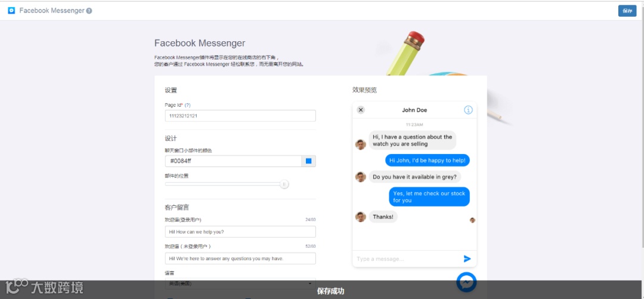Click the 11:23AM timestamp in chat

[x=414, y=124]
